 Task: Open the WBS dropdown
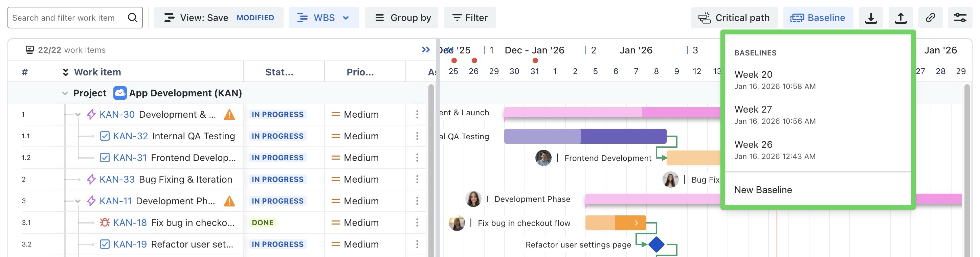324,18
